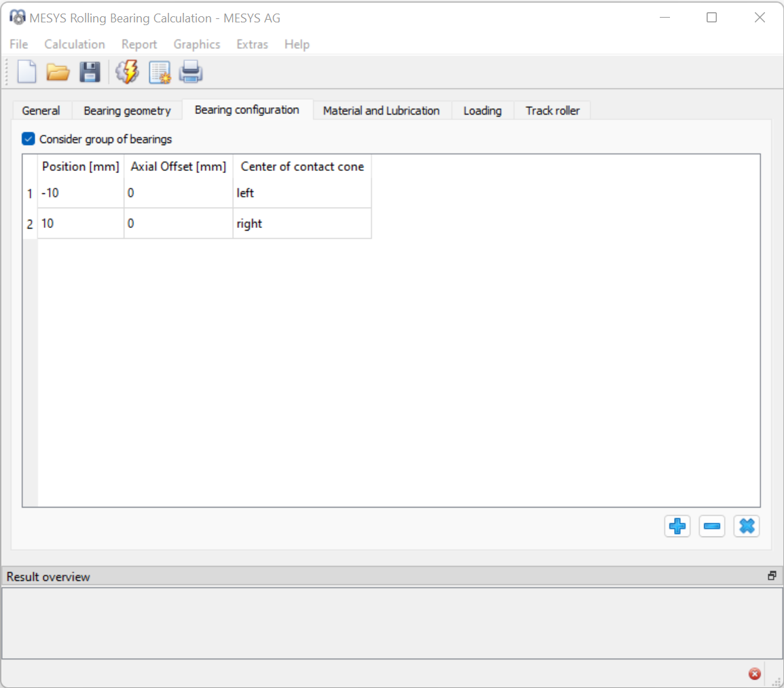Create a new file with blank page icon
This screenshot has height=688, width=784.
26,71
